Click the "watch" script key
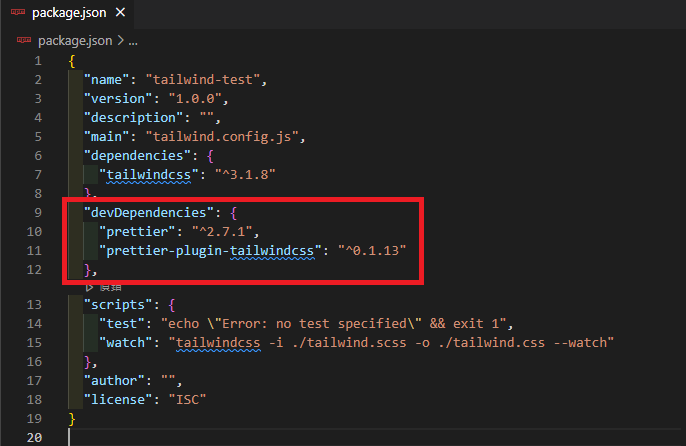 tap(126, 343)
